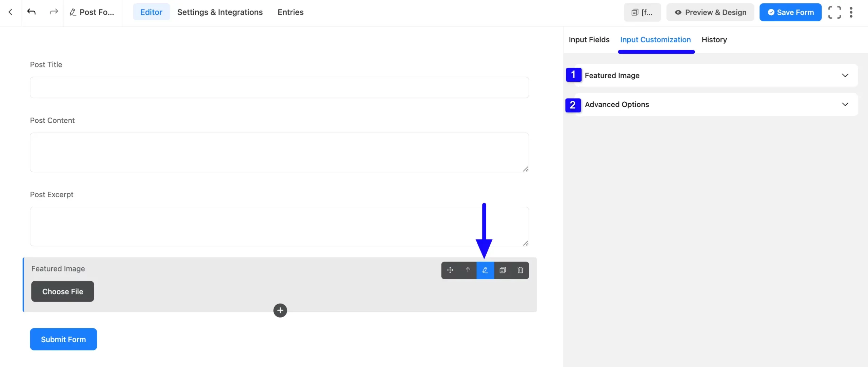This screenshot has height=367, width=868.
Task: Add a field with the plus icon
Action: pyautogui.click(x=280, y=310)
